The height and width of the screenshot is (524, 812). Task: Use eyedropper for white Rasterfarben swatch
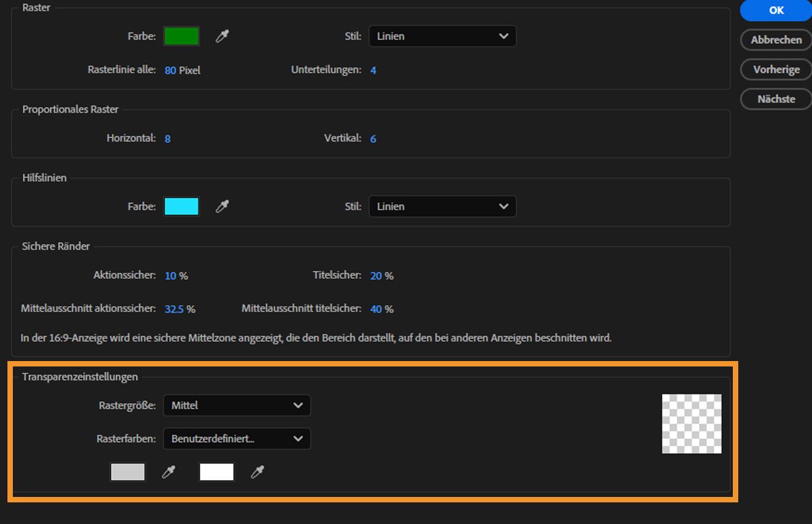[257, 472]
